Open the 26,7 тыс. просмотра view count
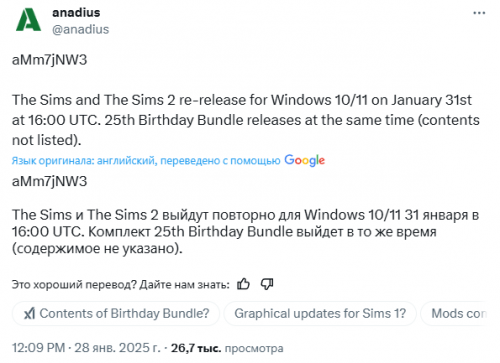Image resolution: width=500 pixels, height=363 pixels. (x=227, y=348)
